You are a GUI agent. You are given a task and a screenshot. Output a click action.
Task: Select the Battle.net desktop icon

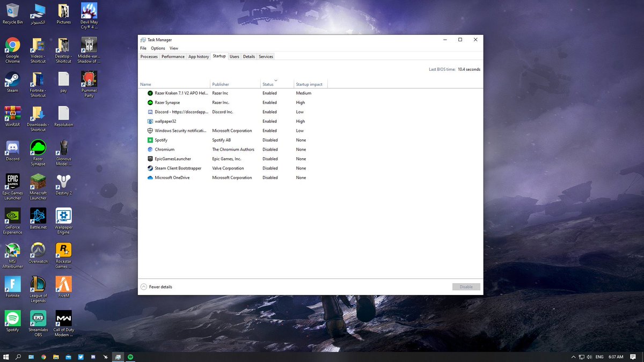(38, 219)
